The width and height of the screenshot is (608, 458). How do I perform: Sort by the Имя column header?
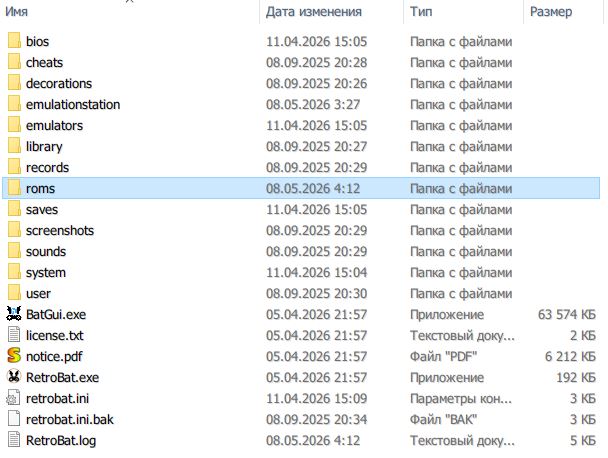pyautogui.click(x=16, y=12)
